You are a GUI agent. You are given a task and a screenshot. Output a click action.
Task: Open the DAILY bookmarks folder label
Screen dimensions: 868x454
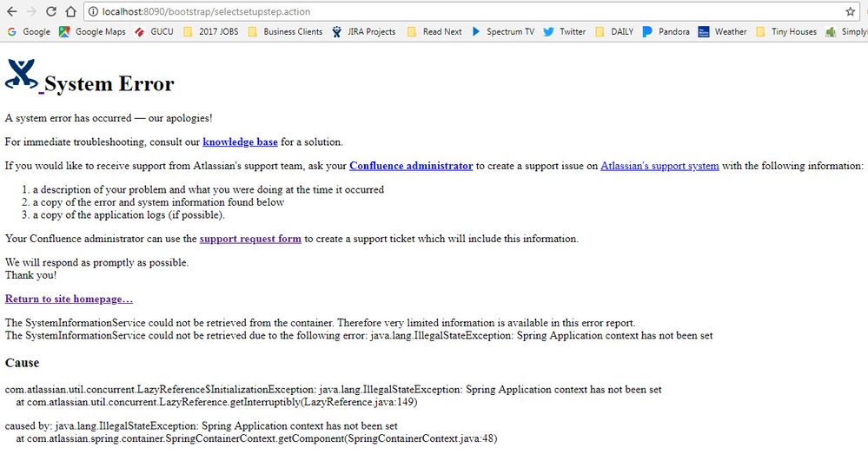point(622,31)
